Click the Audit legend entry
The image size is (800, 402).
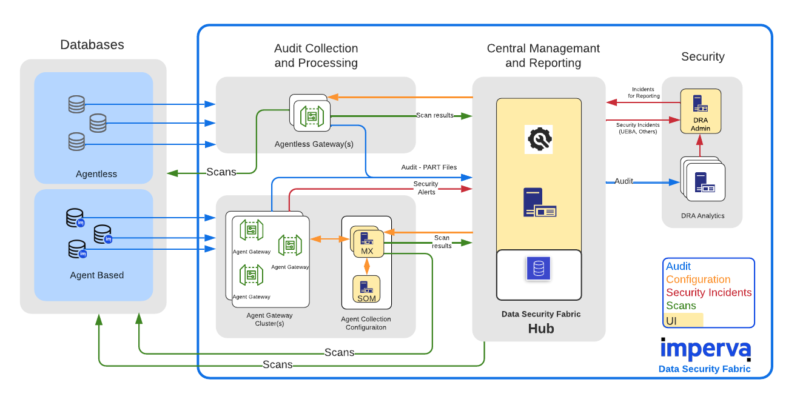point(680,267)
